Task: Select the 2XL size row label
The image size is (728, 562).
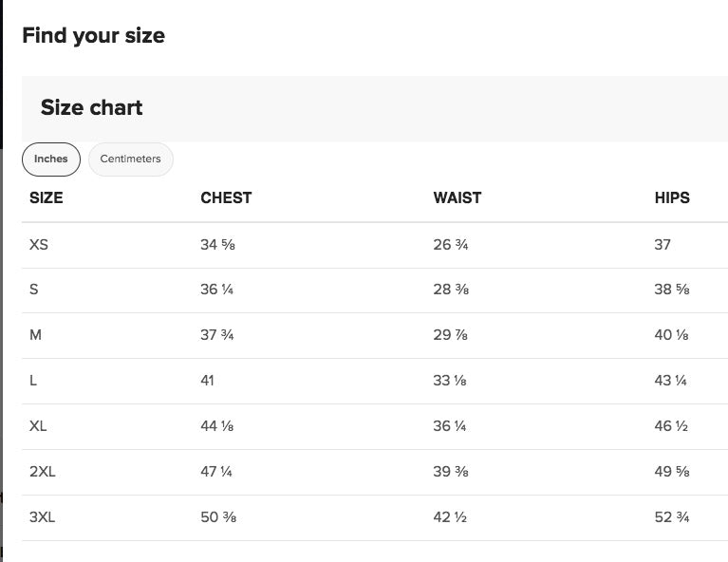Action: click(x=43, y=472)
